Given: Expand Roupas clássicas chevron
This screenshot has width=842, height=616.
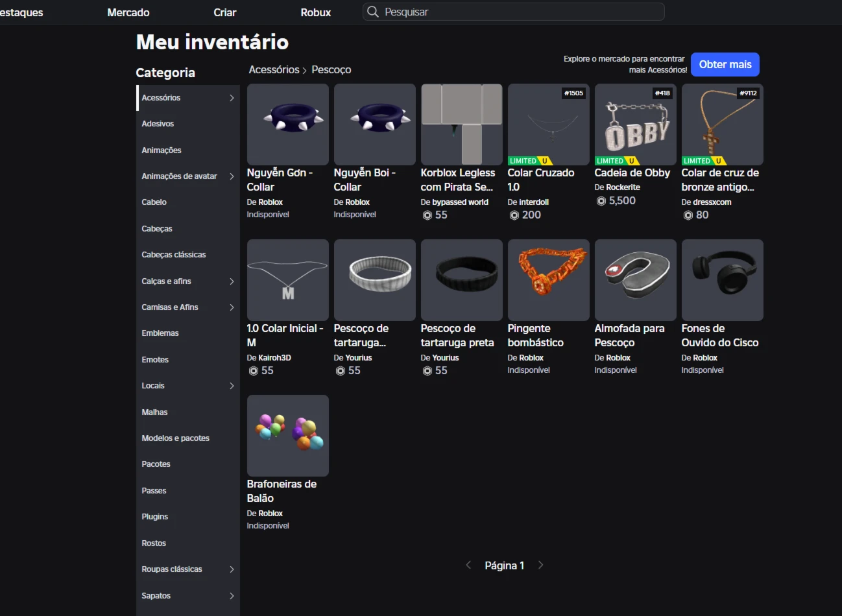Looking at the screenshot, I should 232,569.
